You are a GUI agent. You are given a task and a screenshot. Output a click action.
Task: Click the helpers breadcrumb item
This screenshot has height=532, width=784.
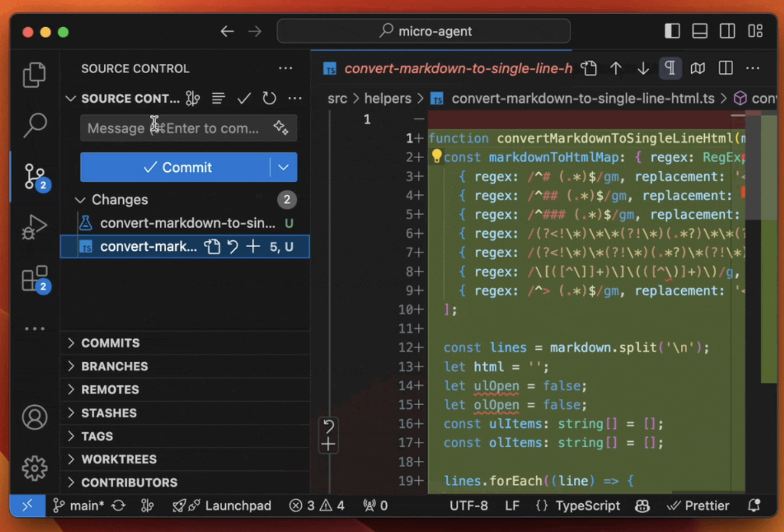click(388, 98)
